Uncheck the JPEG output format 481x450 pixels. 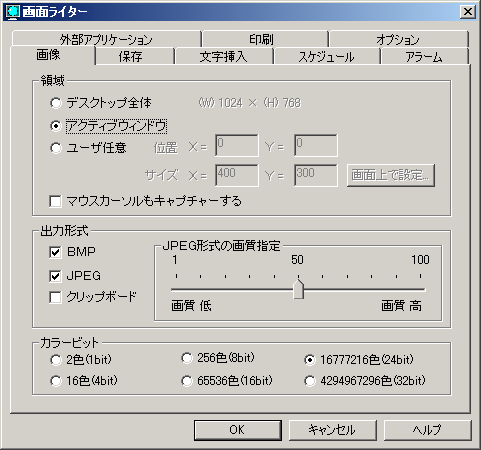55,276
